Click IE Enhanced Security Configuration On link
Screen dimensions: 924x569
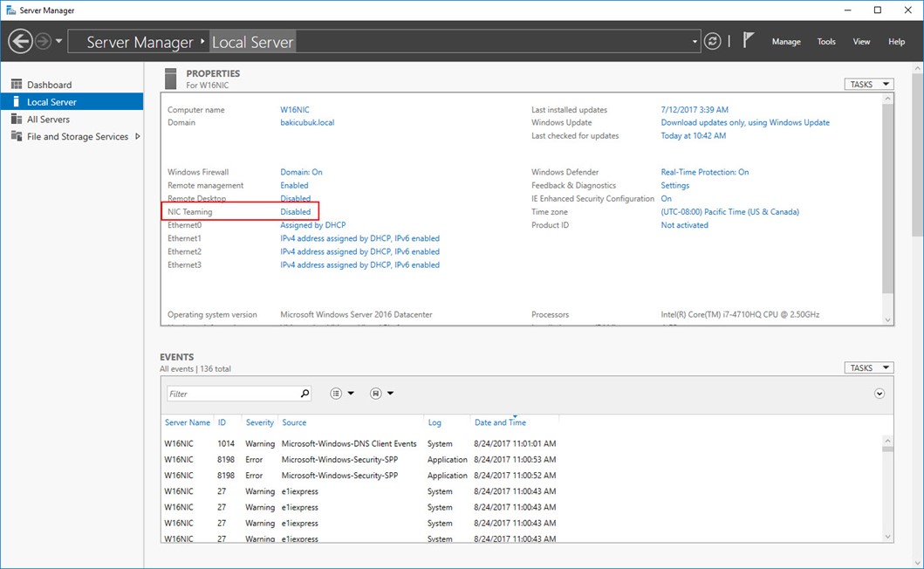pos(666,199)
